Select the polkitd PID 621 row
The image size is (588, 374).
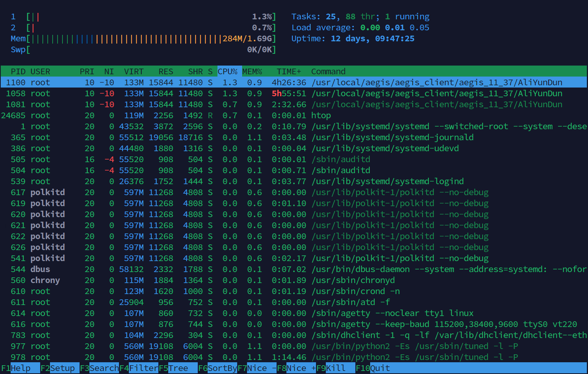point(294,225)
